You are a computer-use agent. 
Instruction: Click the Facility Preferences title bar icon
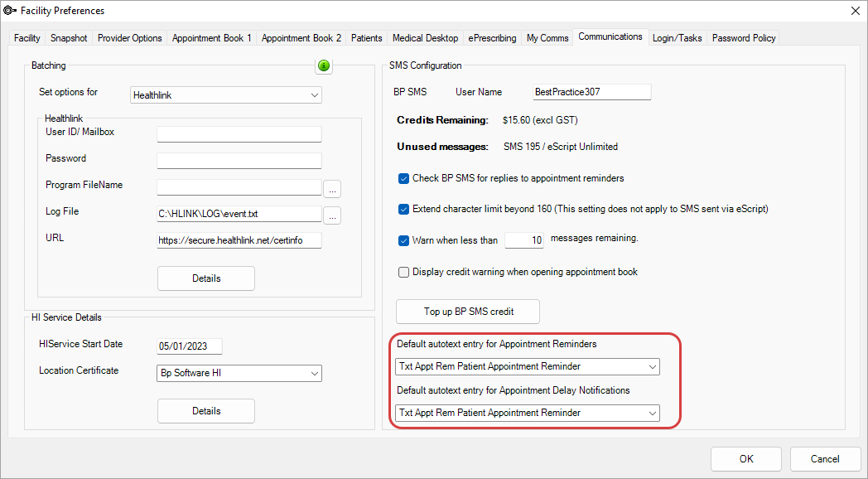[x=10, y=11]
